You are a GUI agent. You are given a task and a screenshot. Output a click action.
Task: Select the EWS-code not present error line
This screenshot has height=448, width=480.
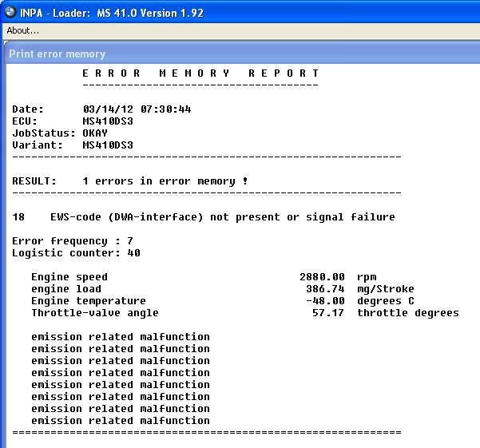222,217
